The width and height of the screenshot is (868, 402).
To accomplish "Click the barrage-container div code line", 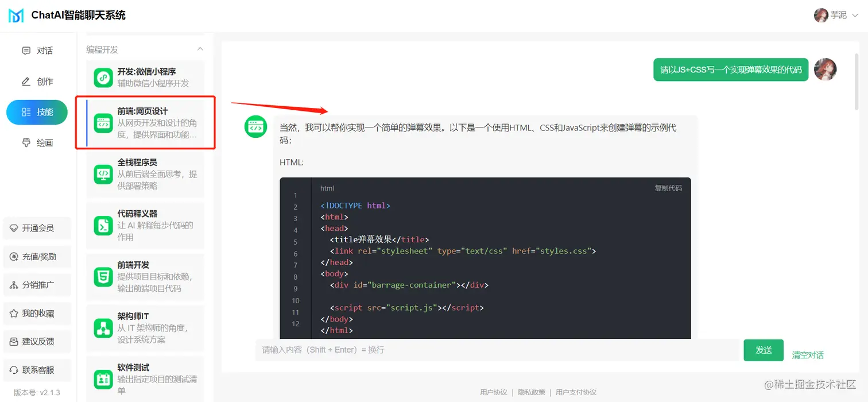I will (x=409, y=285).
